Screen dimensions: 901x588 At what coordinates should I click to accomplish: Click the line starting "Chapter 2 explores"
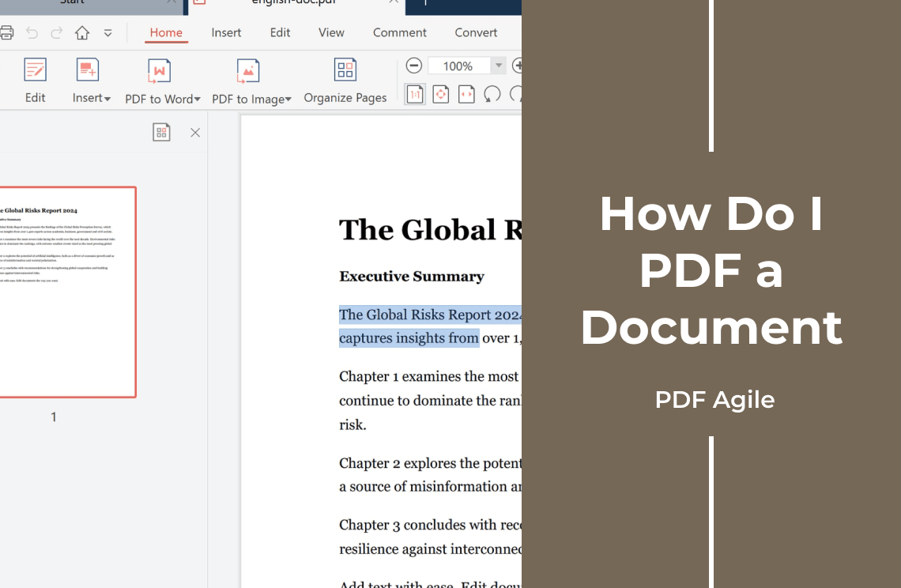(430, 463)
